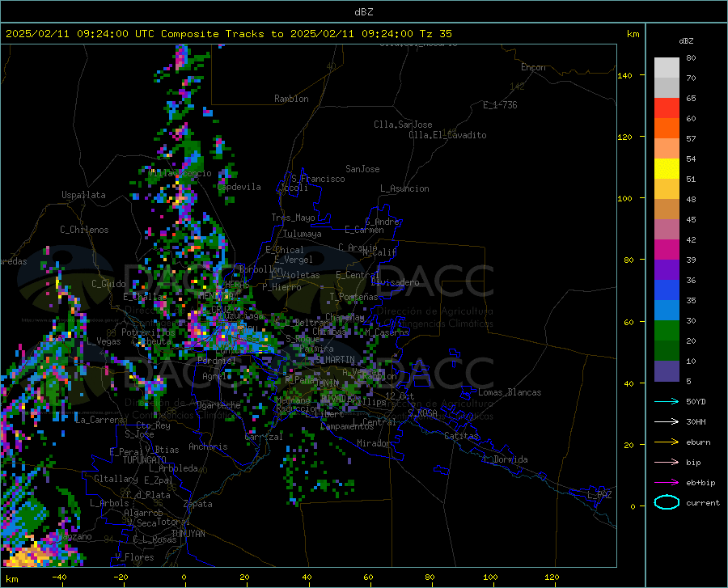Click the 'Zapata' map label

(198, 504)
